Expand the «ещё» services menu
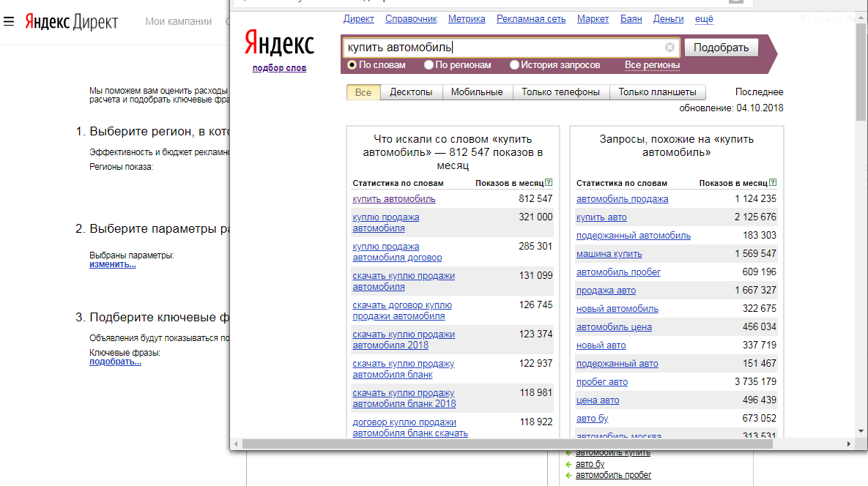 pyautogui.click(x=704, y=19)
